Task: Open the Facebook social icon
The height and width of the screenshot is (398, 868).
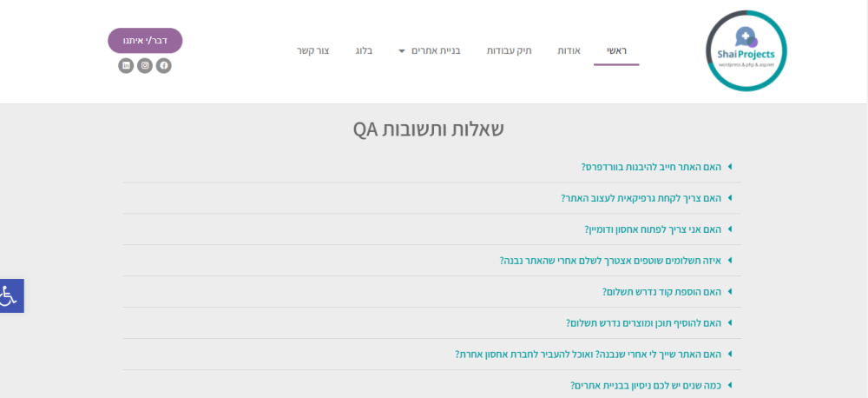Action: coord(164,66)
